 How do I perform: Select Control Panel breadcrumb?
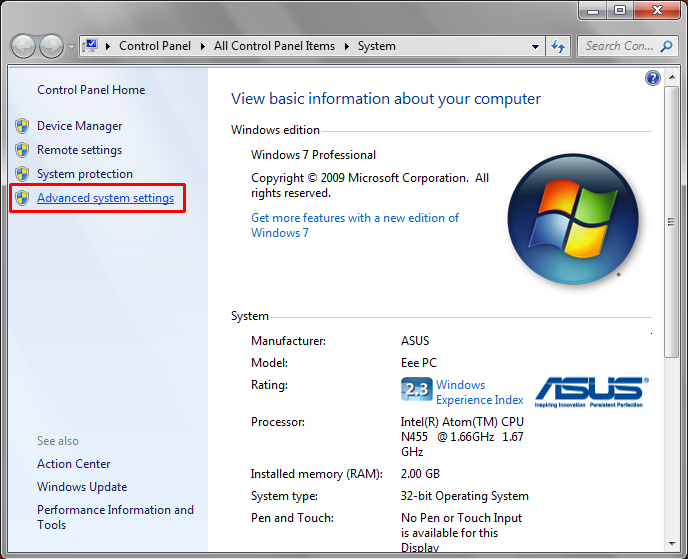[155, 46]
